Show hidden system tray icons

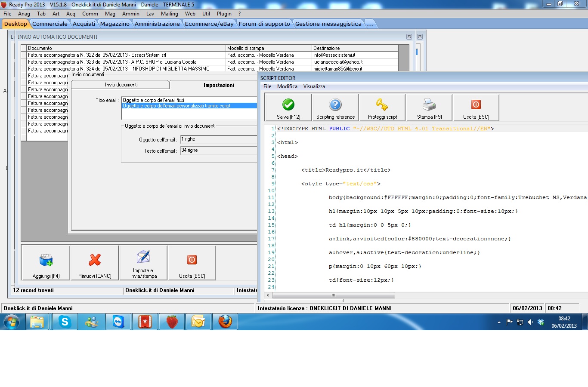(499, 322)
